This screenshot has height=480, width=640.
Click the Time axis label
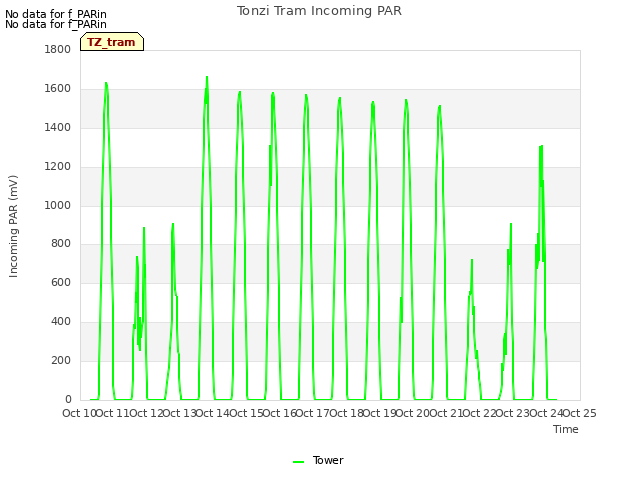click(566, 429)
